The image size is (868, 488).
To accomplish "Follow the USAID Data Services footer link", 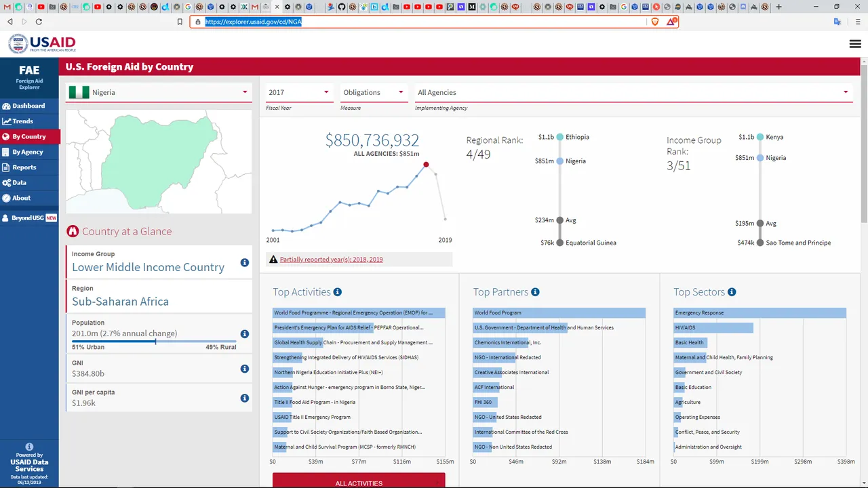I will coord(29,466).
